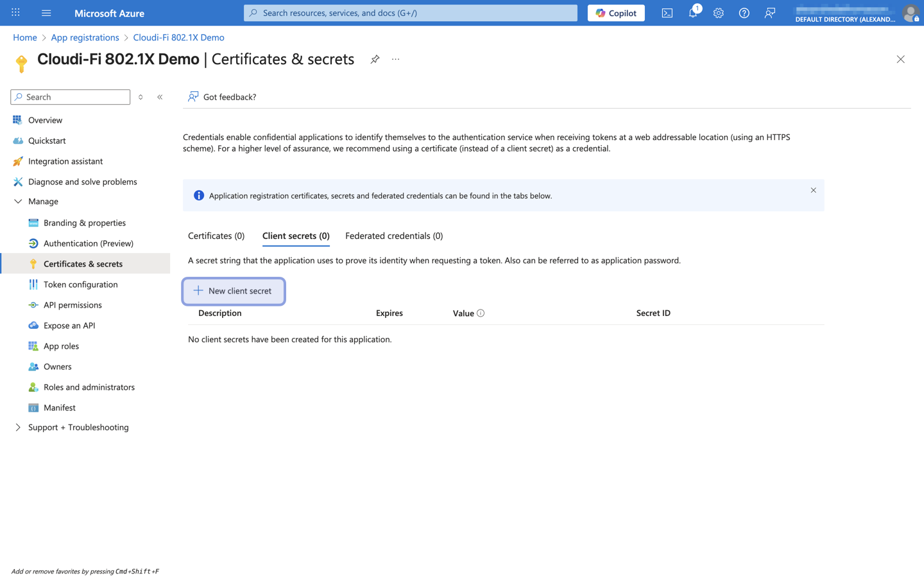This screenshot has height=578, width=924.
Task: Expand Support + Troubleshooting section
Action: coord(18,428)
